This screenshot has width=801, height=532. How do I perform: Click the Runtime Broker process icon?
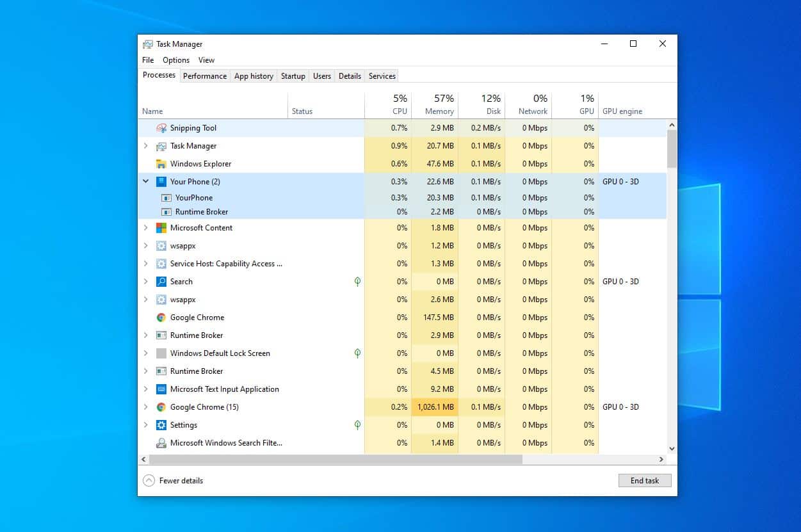click(161, 335)
